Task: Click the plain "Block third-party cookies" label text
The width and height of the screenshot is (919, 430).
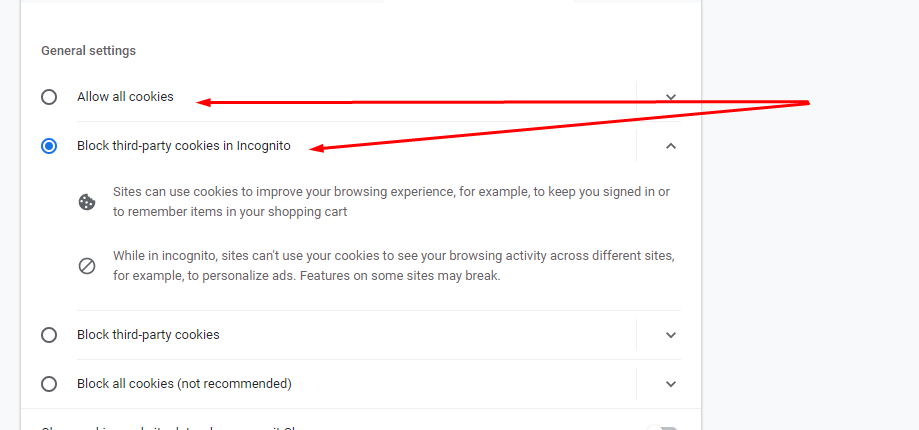Action: (x=148, y=335)
